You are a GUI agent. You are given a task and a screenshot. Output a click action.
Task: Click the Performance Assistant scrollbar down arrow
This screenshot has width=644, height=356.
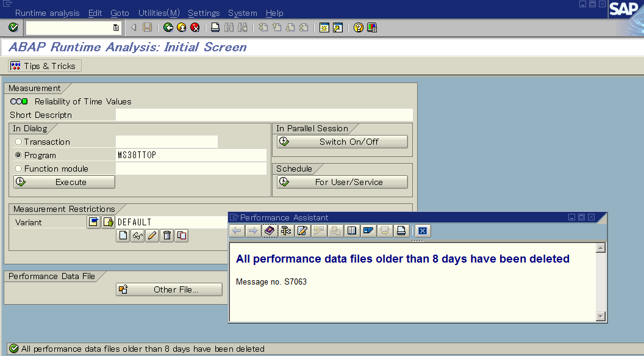click(601, 316)
